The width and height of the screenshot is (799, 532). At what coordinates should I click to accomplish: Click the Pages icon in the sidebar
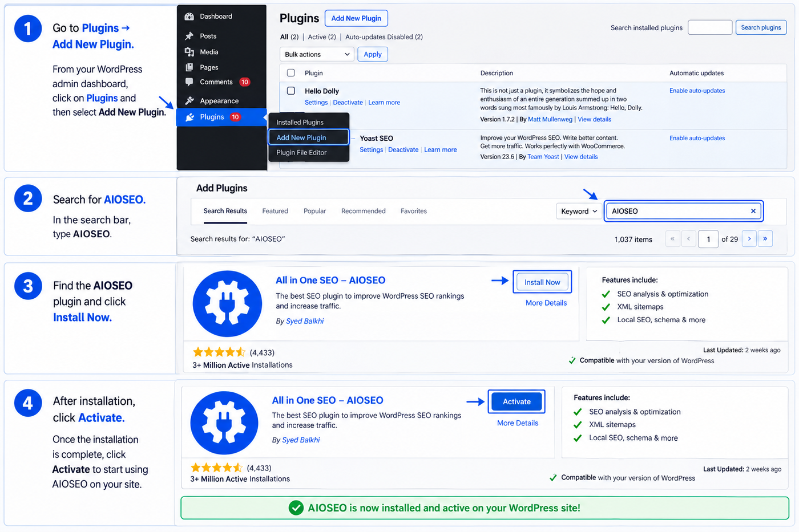189,67
